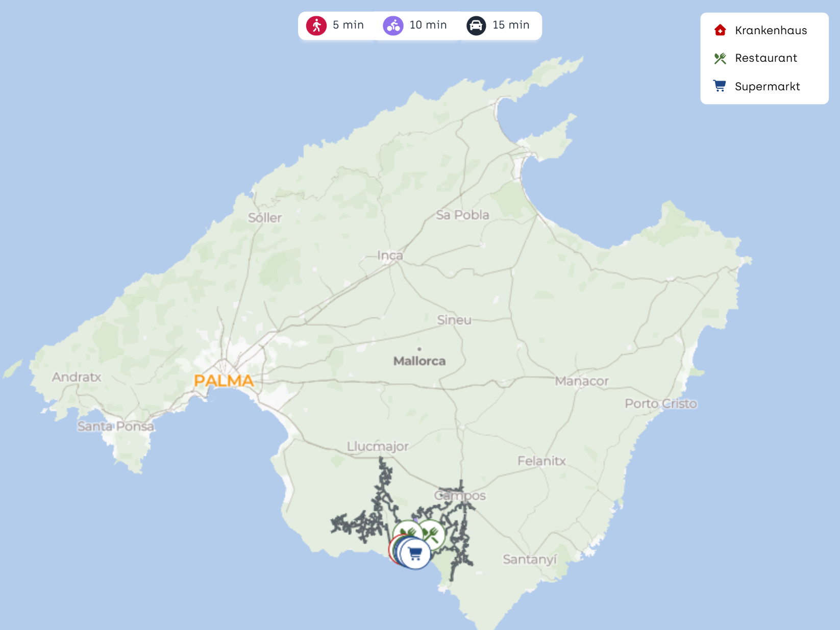Click the red walking person icon

click(316, 26)
